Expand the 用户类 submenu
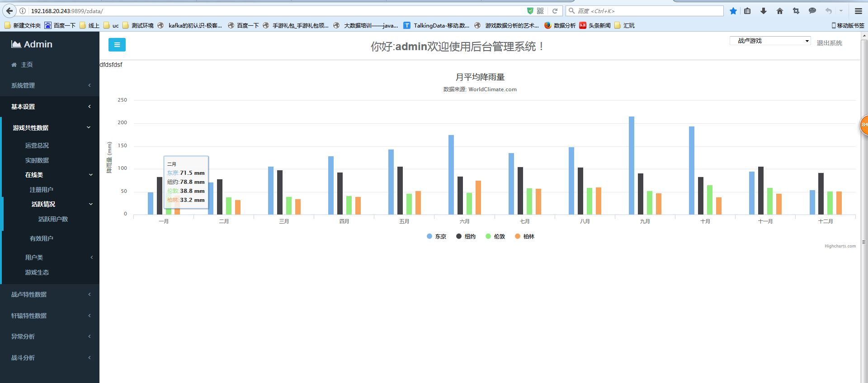This screenshot has height=383, width=868. [51, 257]
